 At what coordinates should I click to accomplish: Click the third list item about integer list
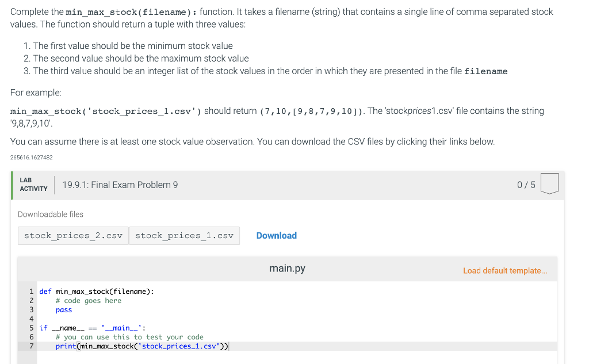(270, 71)
